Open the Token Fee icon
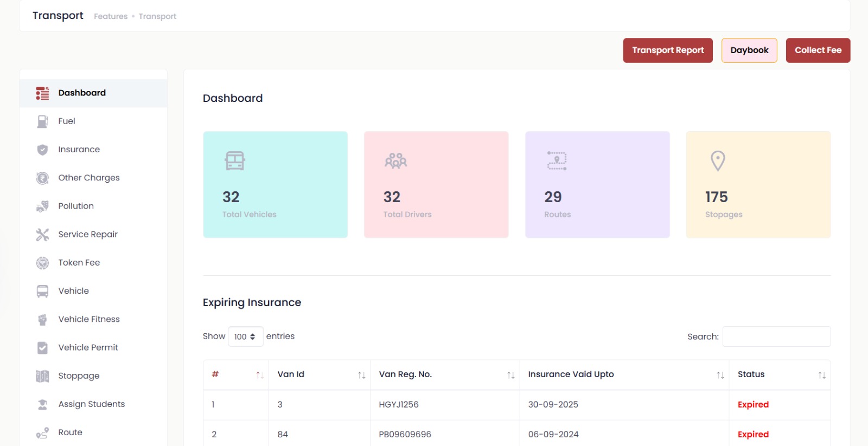The width and height of the screenshot is (868, 446). coord(42,263)
